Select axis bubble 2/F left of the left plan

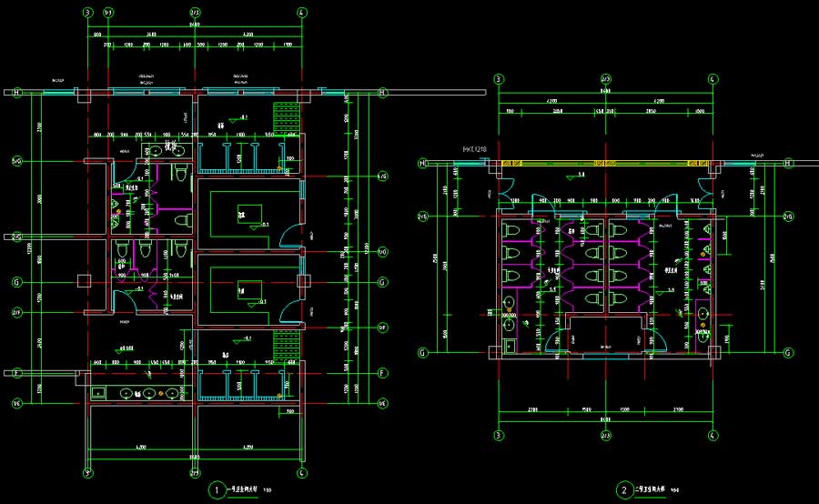click(x=16, y=312)
